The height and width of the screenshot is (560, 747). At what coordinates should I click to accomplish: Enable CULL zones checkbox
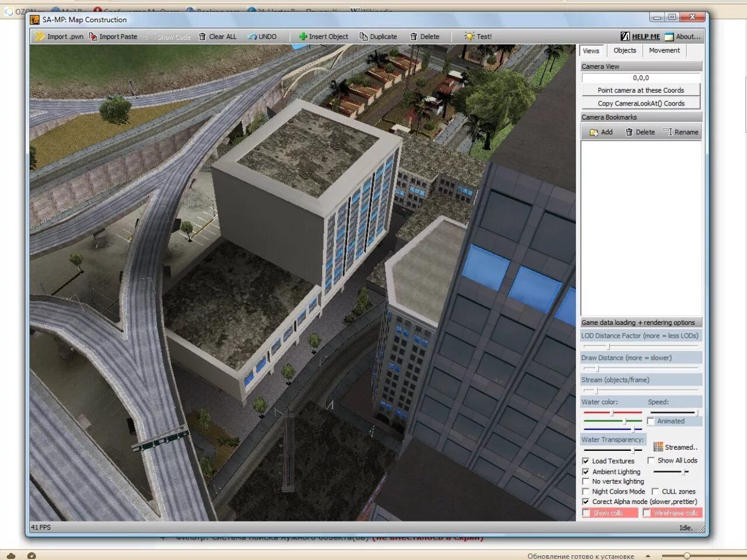pyautogui.click(x=655, y=492)
